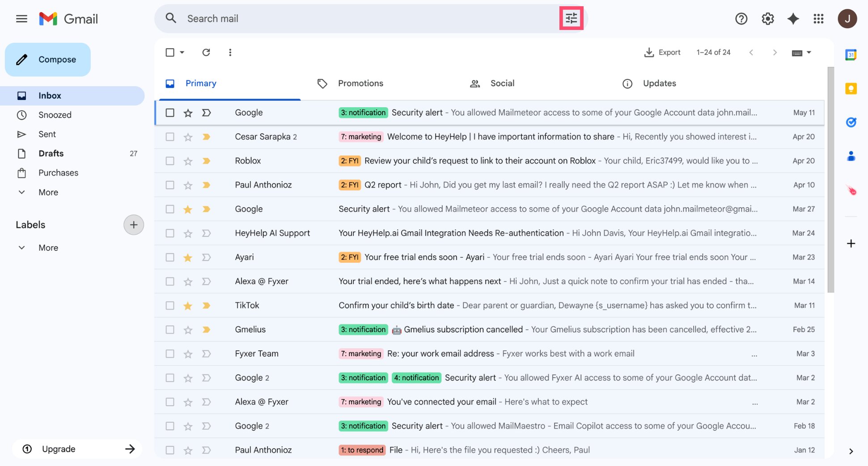This screenshot has height=466, width=868.
Task: Mark HeyHelp AI Support email as important
Action: point(206,233)
